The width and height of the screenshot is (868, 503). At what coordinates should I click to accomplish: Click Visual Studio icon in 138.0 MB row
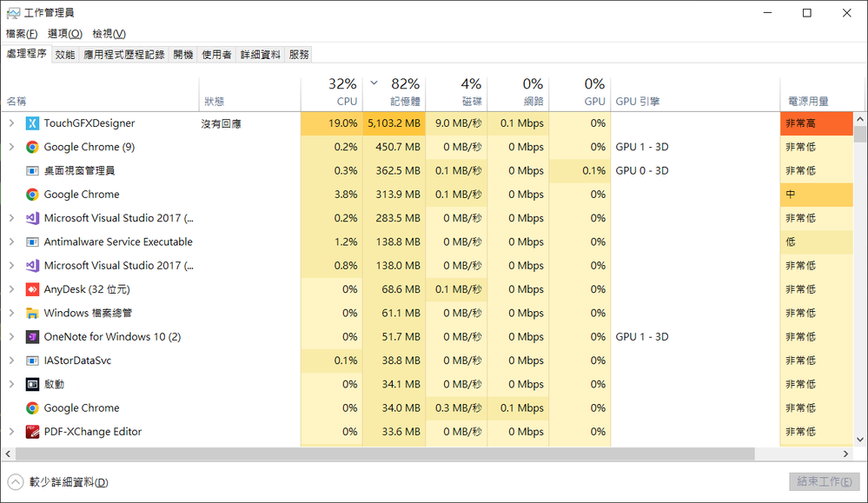32,266
